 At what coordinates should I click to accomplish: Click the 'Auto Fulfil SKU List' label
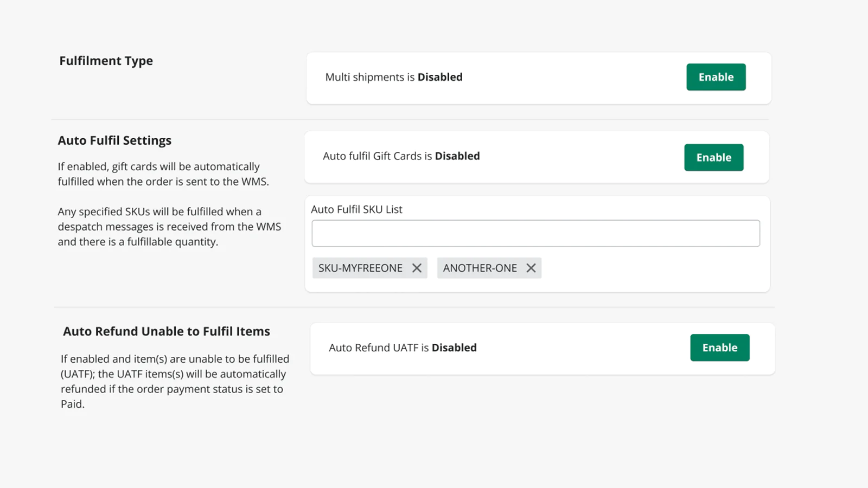click(x=356, y=209)
